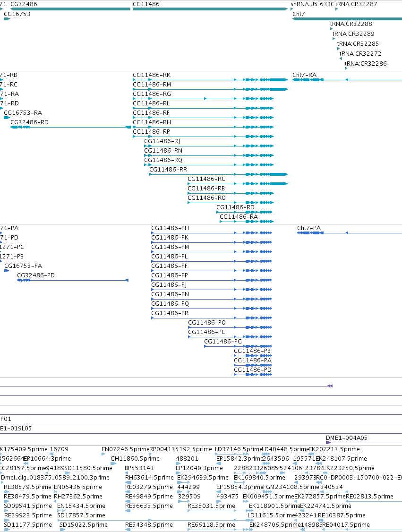
Task: Click EST GH11860.5prime
Action: point(135,458)
